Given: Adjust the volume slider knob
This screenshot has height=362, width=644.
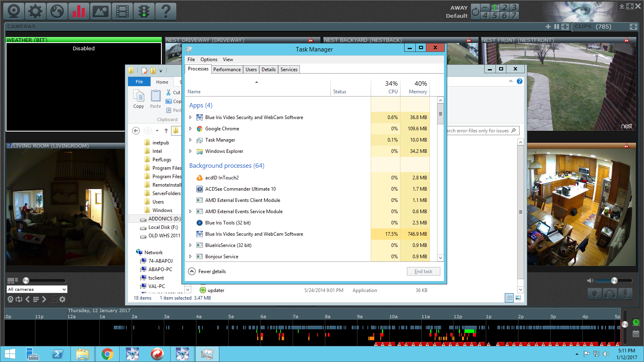Looking at the screenshot, I should (x=614, y=280).
